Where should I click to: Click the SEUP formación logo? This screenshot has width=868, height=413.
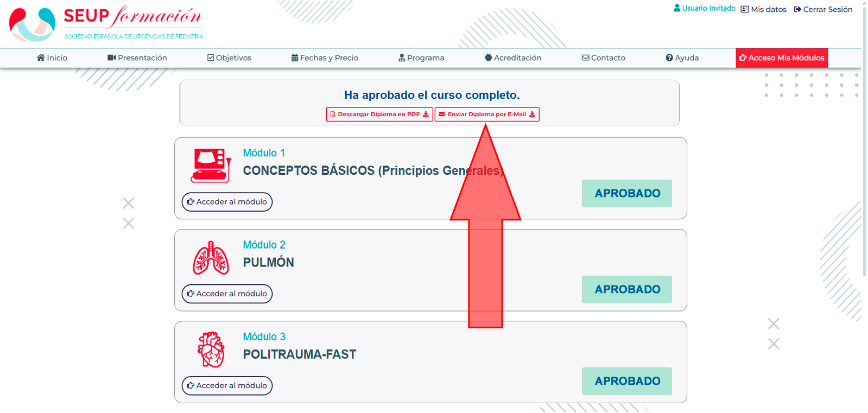[x=106, y=23]
